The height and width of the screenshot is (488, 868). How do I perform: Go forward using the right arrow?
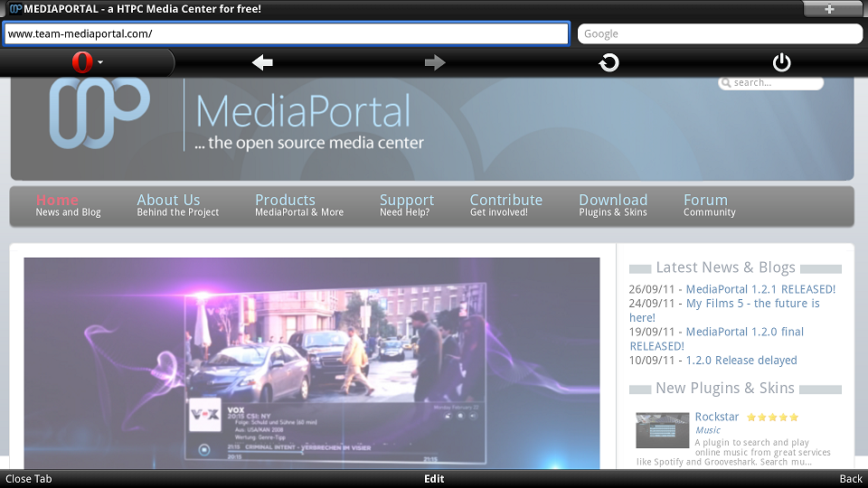point(435,62)
